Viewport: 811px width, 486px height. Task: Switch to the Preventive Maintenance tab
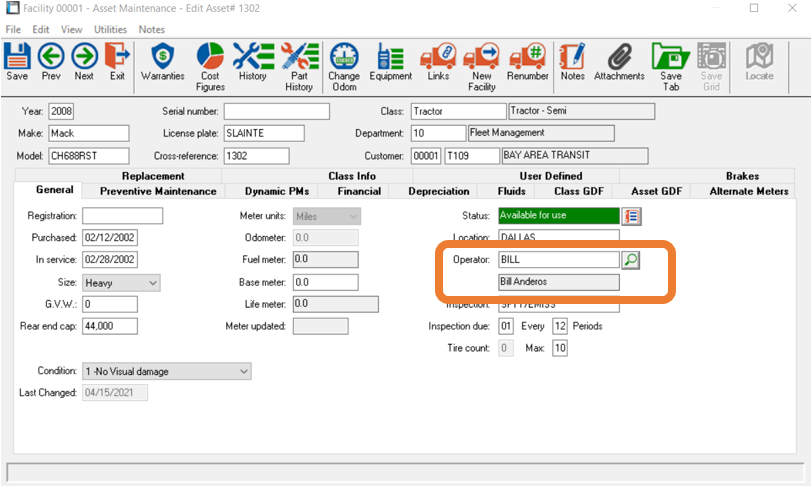157,191
